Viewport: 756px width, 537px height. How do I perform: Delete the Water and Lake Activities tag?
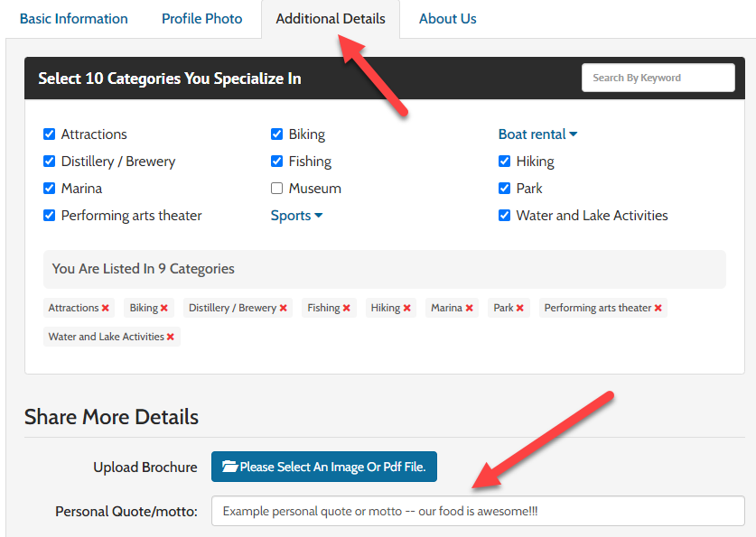pyautogui.click(x=171, y=338)
